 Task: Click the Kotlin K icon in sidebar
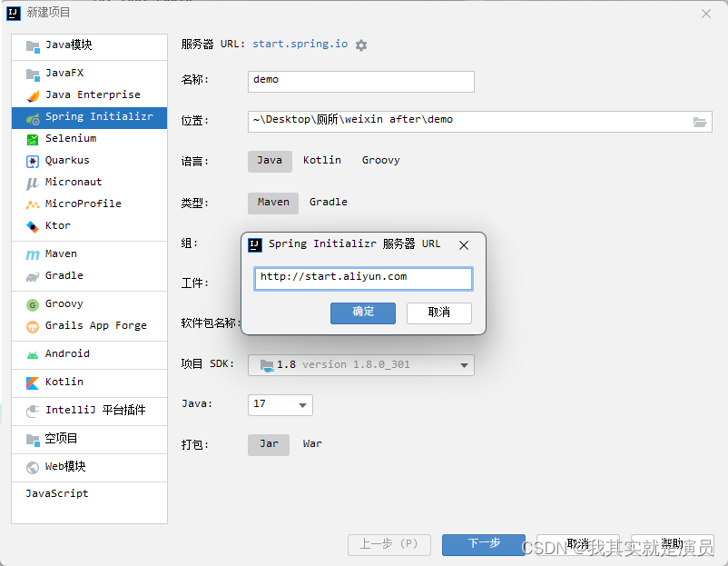click(x=33, y=382)
